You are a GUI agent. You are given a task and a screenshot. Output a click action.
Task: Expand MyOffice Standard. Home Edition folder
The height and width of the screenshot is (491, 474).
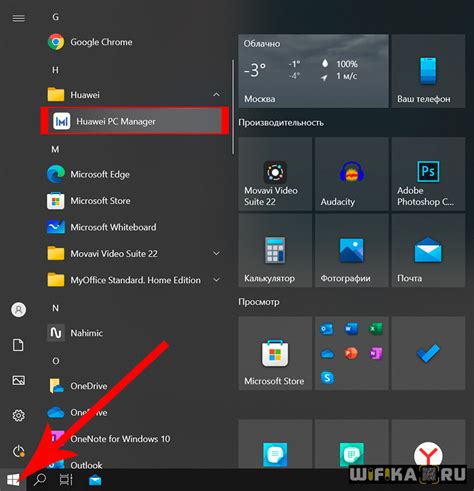(216, 280)
